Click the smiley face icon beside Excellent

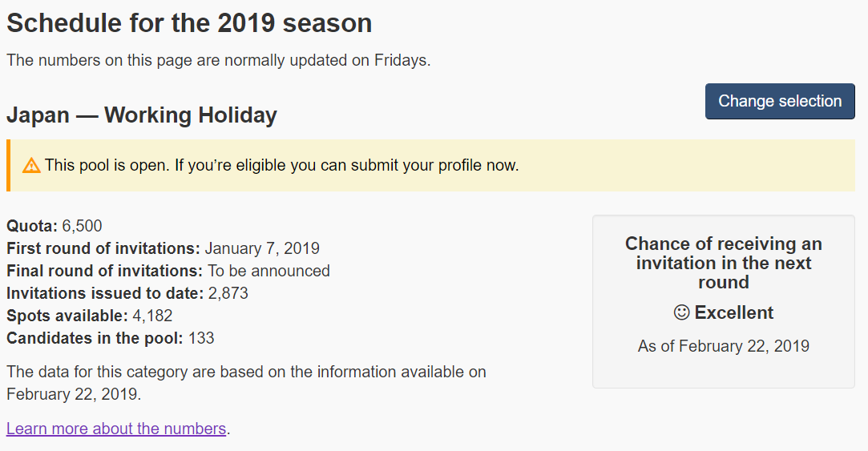point(681,312)
